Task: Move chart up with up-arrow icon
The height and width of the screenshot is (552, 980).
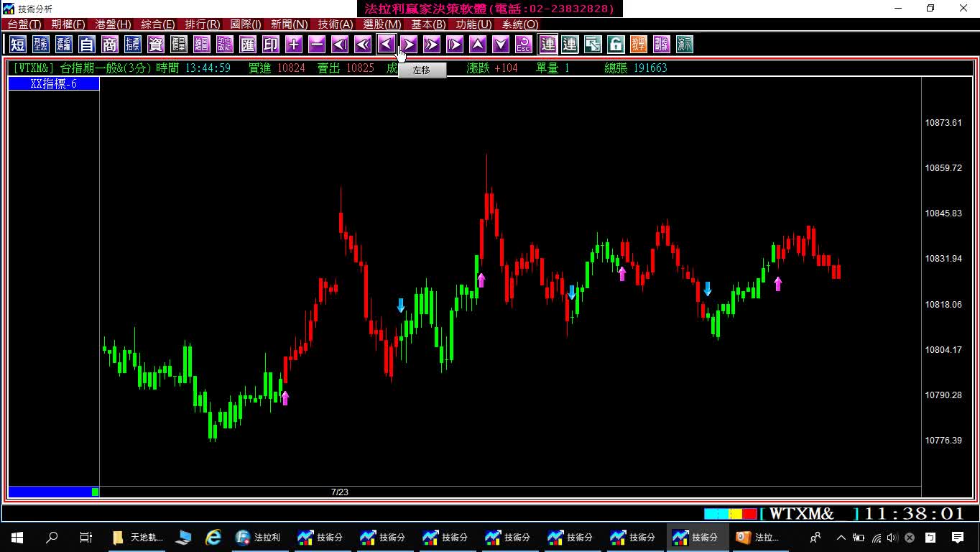Action: (478, 45)
